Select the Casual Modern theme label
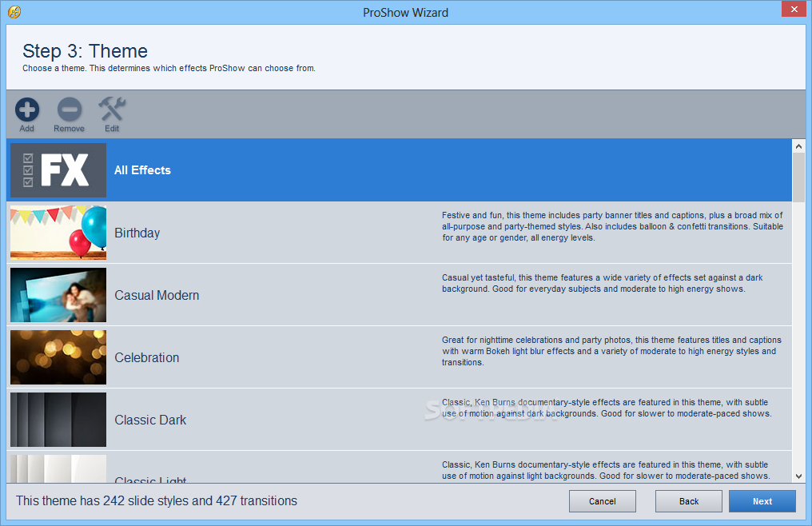 (x=157, y=296)
